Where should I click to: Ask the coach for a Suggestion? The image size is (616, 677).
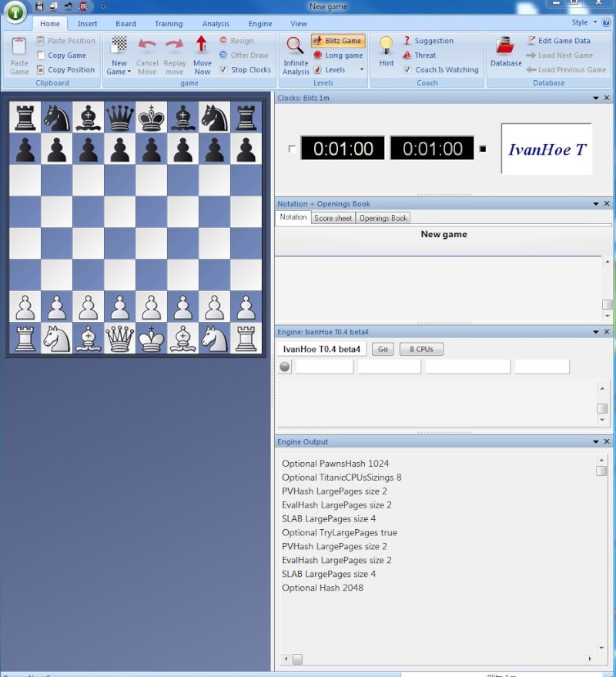(x=428, y=41)
